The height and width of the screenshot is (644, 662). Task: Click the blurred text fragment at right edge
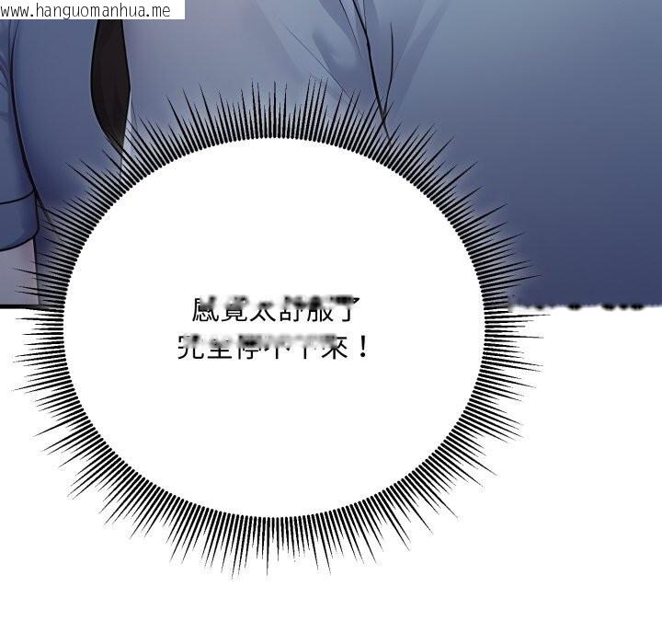click(x=588, y=301)
